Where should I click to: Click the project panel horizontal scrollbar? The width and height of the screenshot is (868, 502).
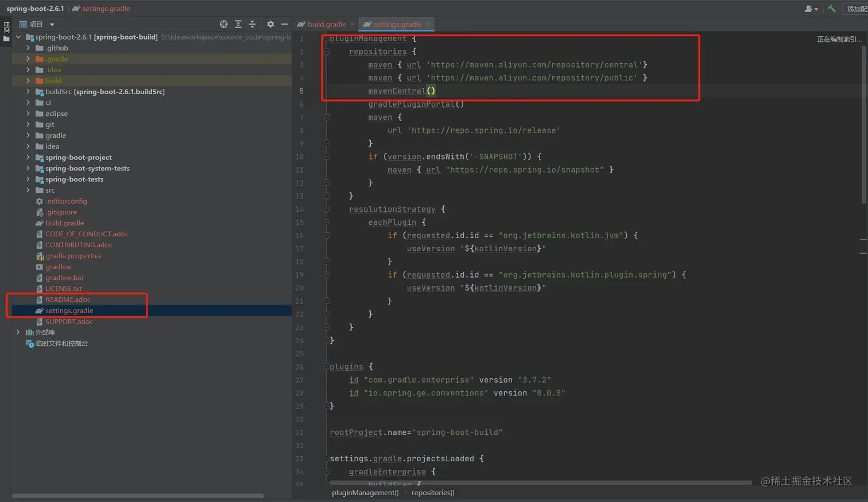coord(138,496)
